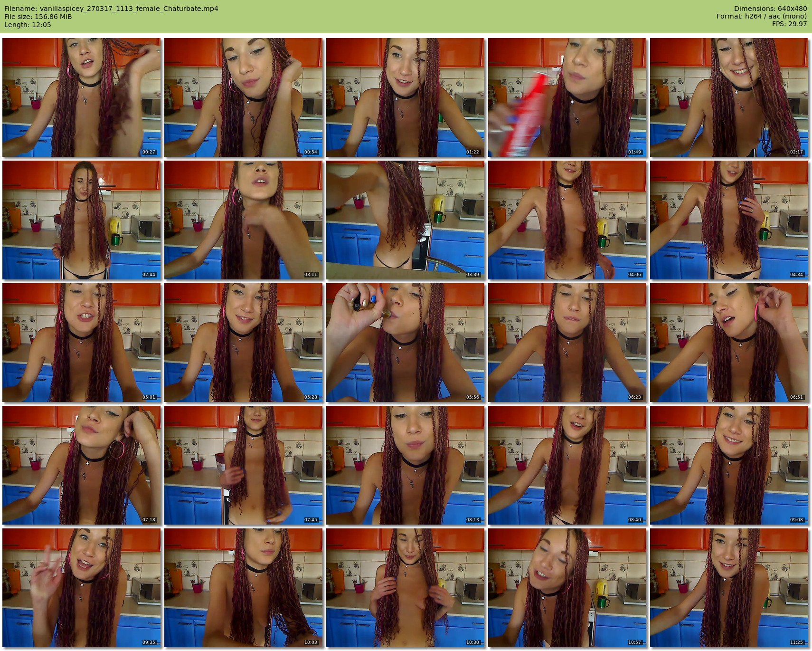Image resolution: width=812 pixels, height=651 pixels.
Task: Select the frame thumbnail marked 05:56
Action: 406,343
